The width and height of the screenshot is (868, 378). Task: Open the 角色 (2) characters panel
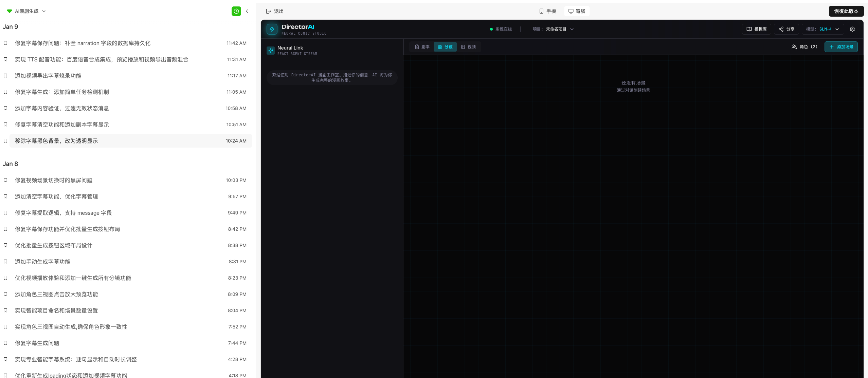coord(804,47)
